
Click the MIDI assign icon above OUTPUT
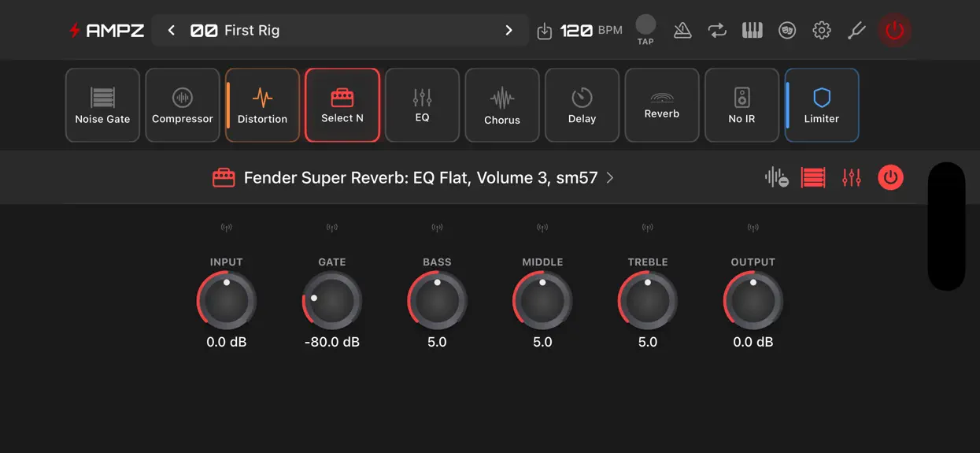tap(753, 228)
